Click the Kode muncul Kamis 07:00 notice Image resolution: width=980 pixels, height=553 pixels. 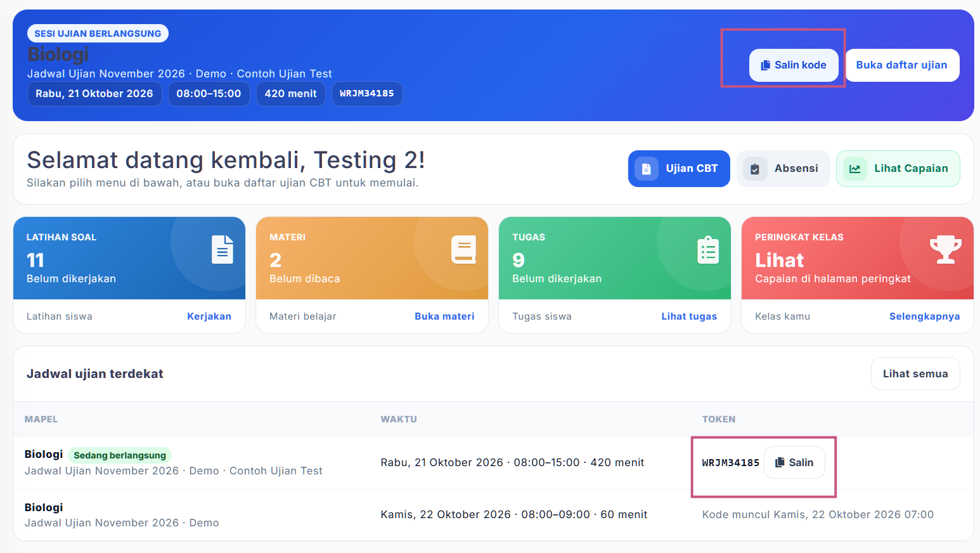pos(818,514)
